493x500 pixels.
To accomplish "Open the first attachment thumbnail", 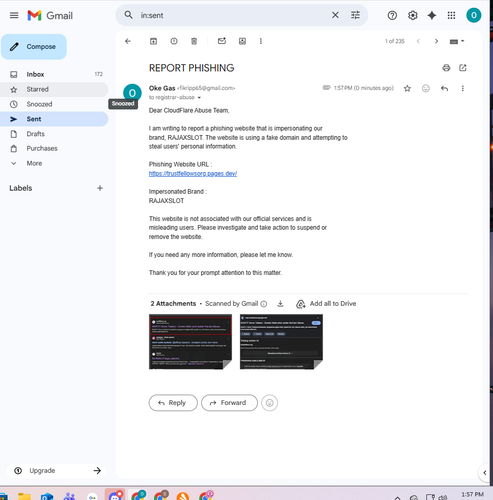I will pyautogui.click(x=190, y=342).
